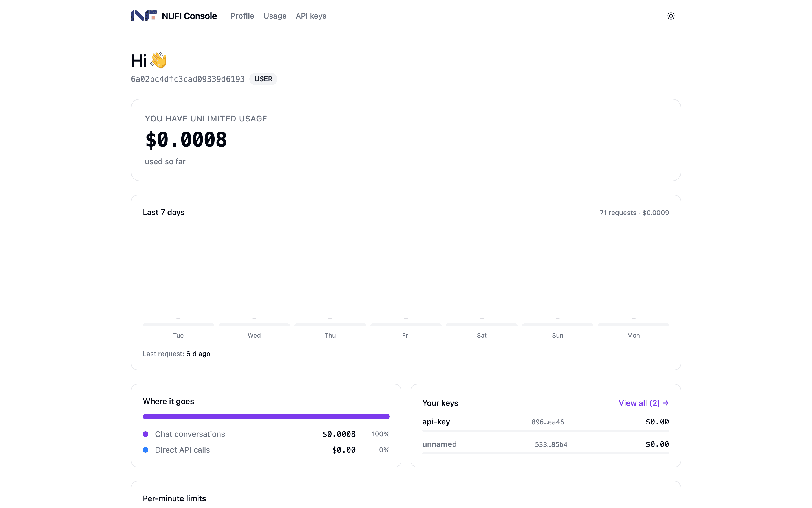Open the API keys nav item
812x508 pixels.
pyautogui.click(x=311, y=16)
